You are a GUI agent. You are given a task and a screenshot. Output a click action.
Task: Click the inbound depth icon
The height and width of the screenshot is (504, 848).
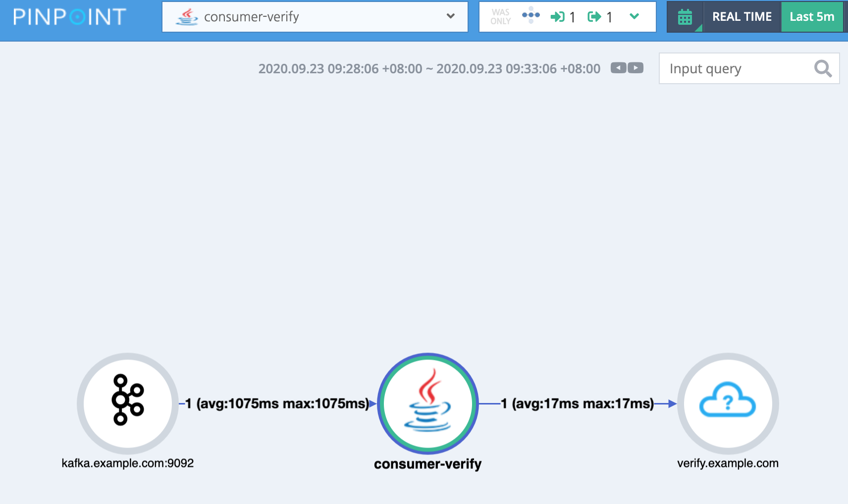pyautogui.click(x=557, y=17)
